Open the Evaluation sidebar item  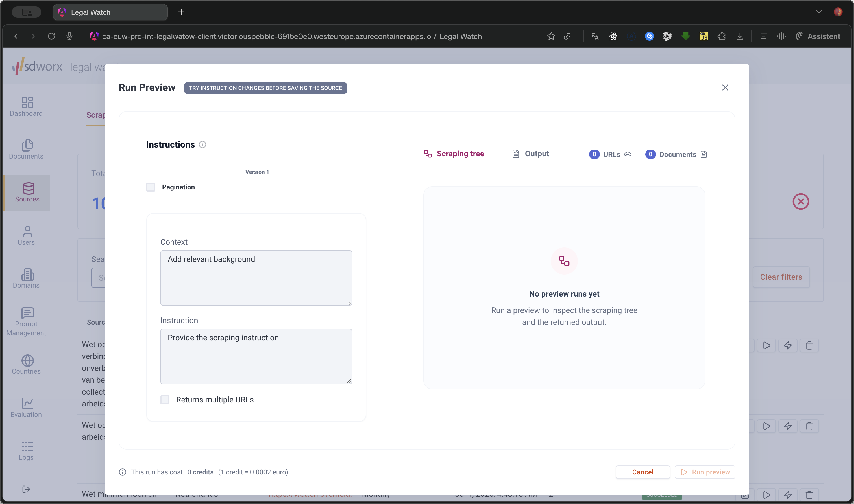click(26, 407)
